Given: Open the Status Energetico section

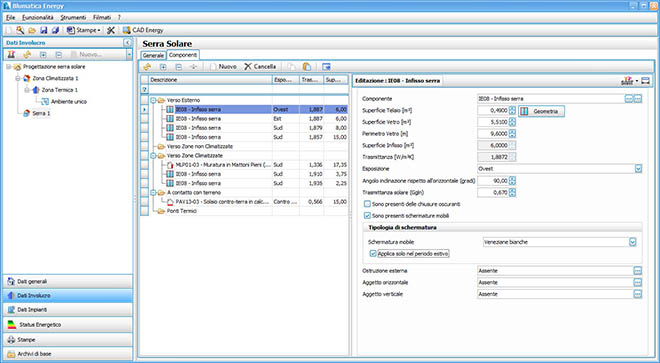Looking at the screenshot, I should point(67,325).
